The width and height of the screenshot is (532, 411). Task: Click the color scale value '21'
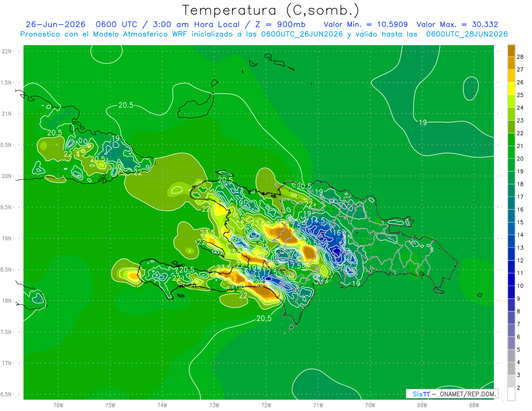(x=521, y=146)
